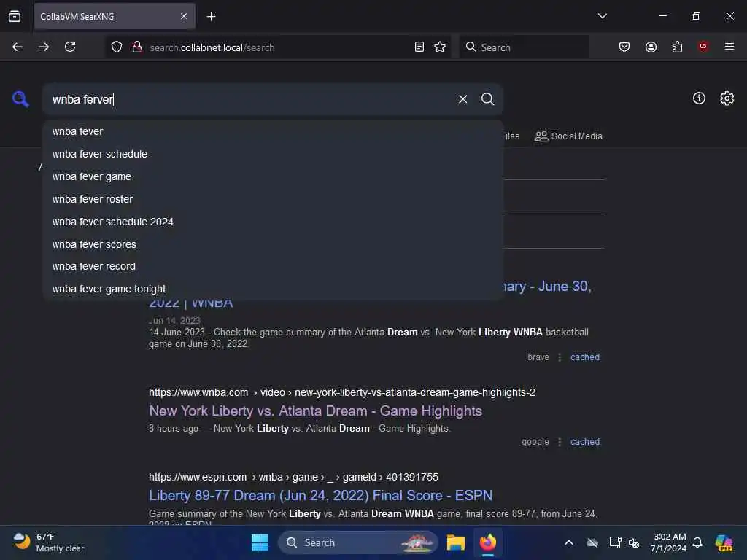Open Liberty 89-77 Dream ESPN result
Image resolution: width=747 pixels, height=560 pixels.
pyautogui.click(x=320, y=495)
